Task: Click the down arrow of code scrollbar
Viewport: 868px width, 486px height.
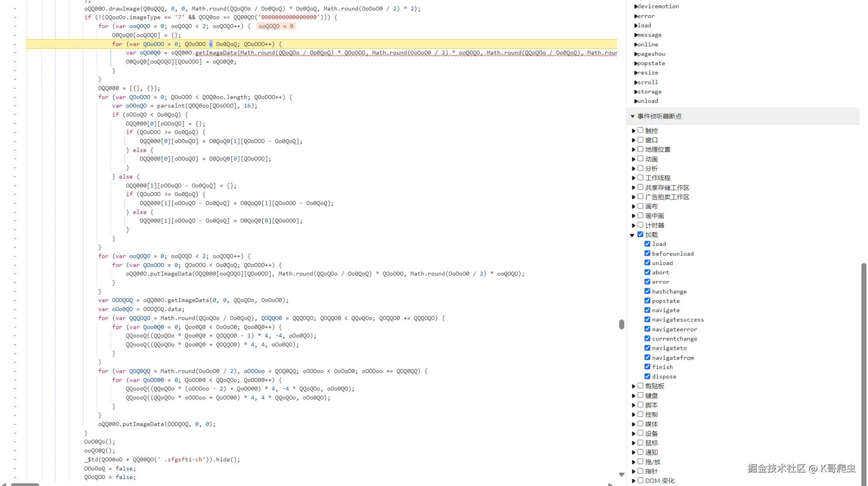Action: click(622, 474)
